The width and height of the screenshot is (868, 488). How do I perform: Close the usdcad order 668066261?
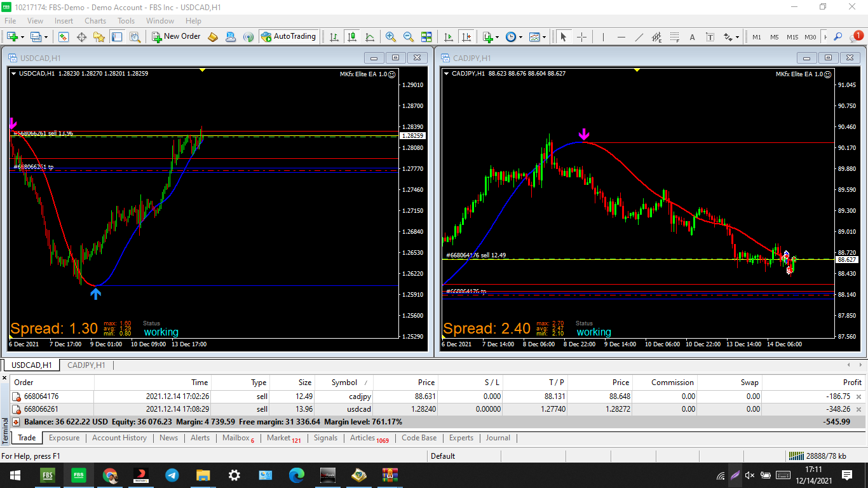859,409
